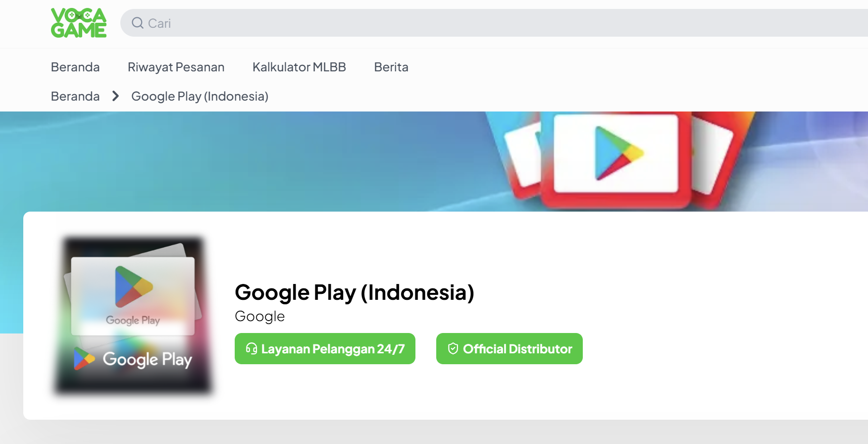Open the Riwayat Pesanan menu item

(x=176, y=67)
